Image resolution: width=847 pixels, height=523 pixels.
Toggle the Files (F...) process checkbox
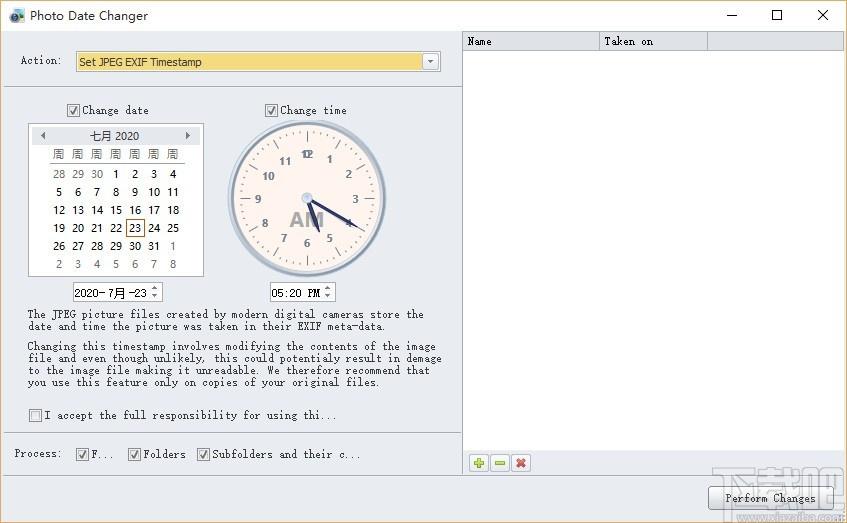pyautogui.click(x=82, y=454)
